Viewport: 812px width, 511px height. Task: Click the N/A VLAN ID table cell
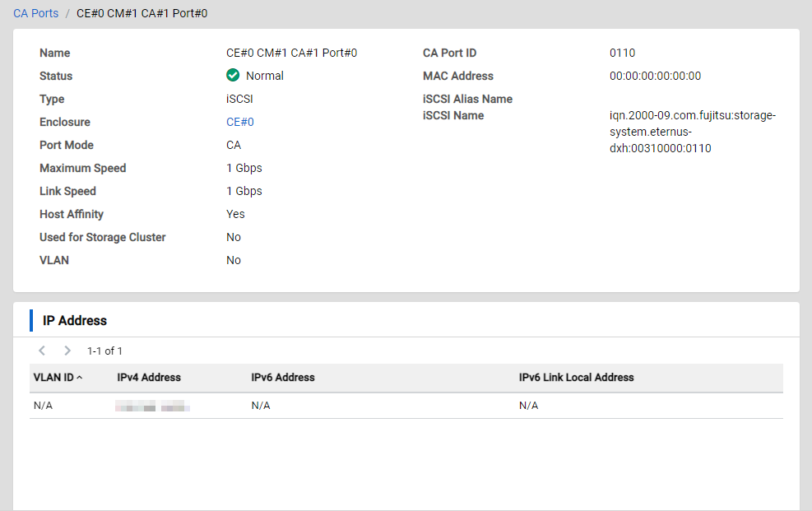coord(43,406)
